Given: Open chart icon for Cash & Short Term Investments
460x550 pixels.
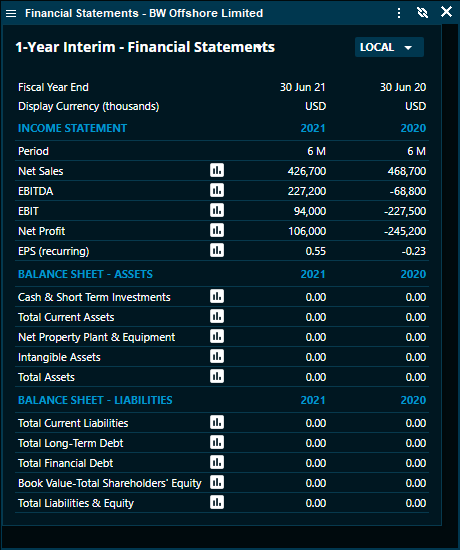Looking at the screenshot, I should pyautogui.click(x=217, y=296).
